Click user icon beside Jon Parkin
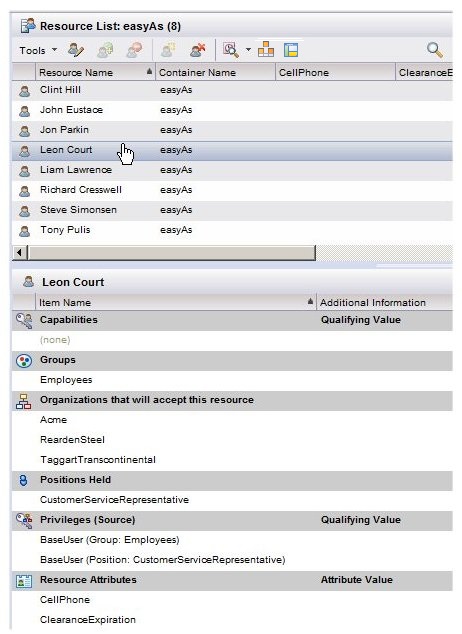 tap(25, 131)
